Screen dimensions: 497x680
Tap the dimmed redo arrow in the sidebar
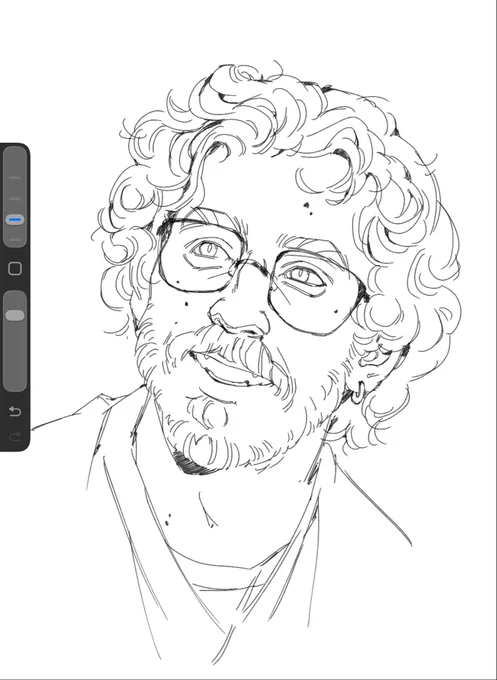point(15,437)
